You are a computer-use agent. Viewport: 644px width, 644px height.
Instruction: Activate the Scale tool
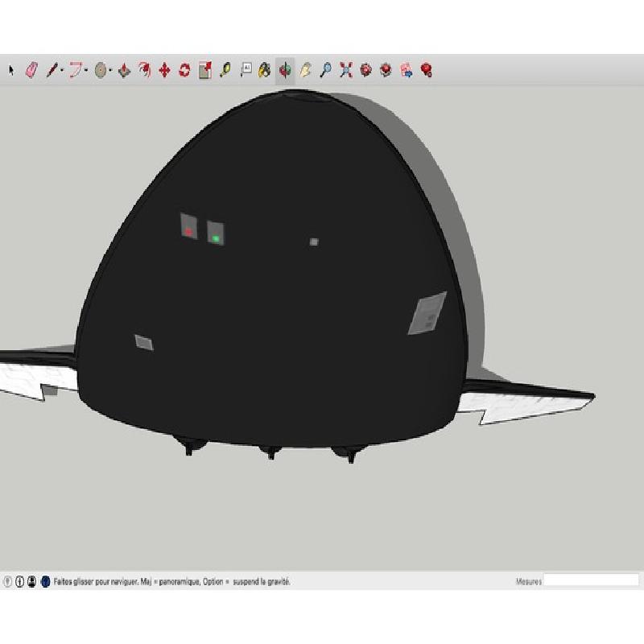point(204,71)
